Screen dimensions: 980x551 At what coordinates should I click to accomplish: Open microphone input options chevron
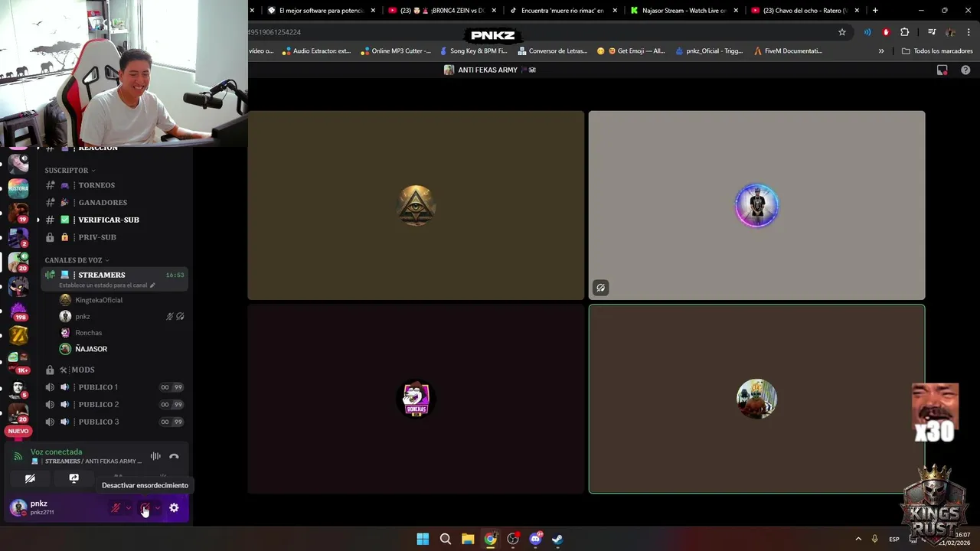click(129, 508)
